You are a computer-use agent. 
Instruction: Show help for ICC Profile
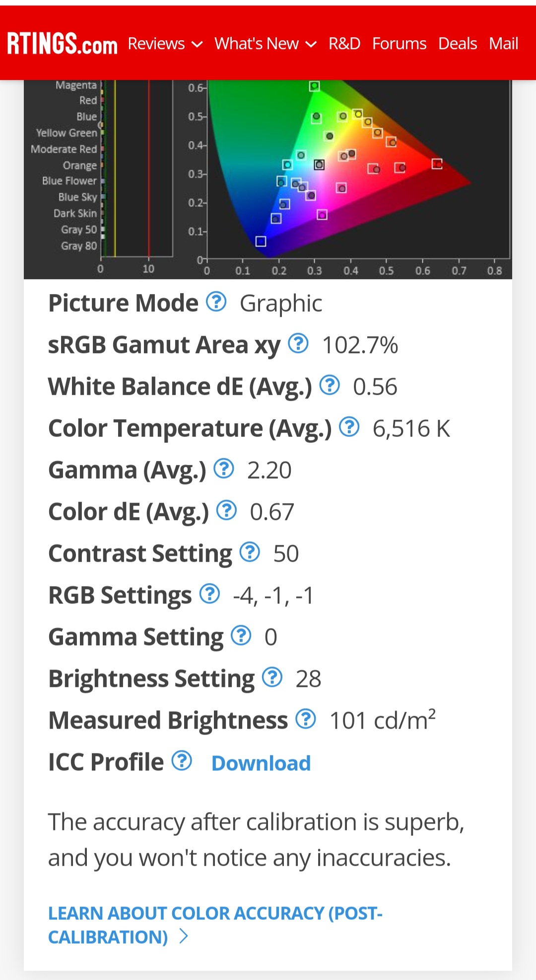(182, 760)
